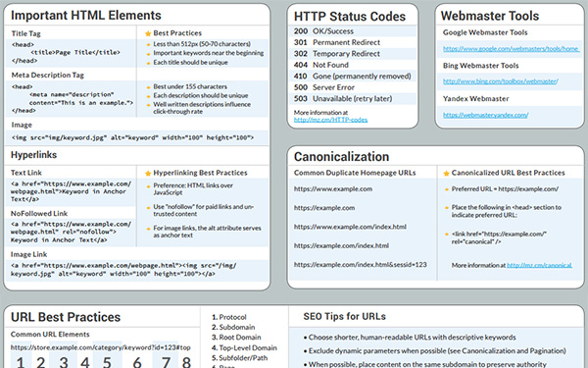Click the store.example.com sample URL
588x368 pixels.
click(x=101, y=347)
